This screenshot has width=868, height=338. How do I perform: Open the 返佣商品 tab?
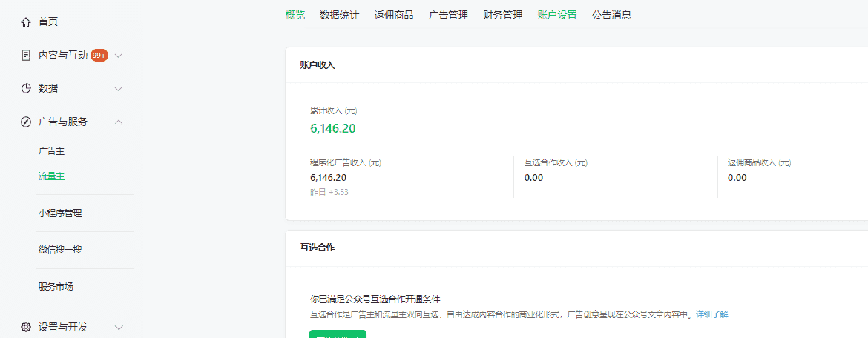click(394, 15)
